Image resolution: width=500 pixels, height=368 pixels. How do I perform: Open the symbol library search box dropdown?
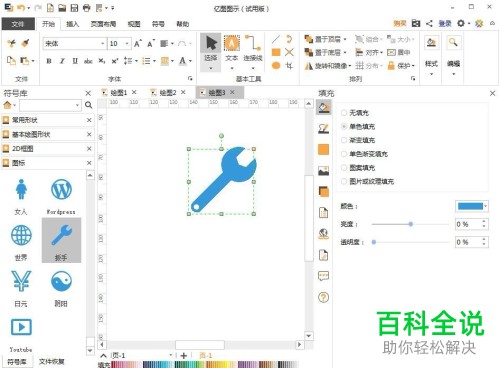pyautogui.click(x=78, y=105)
